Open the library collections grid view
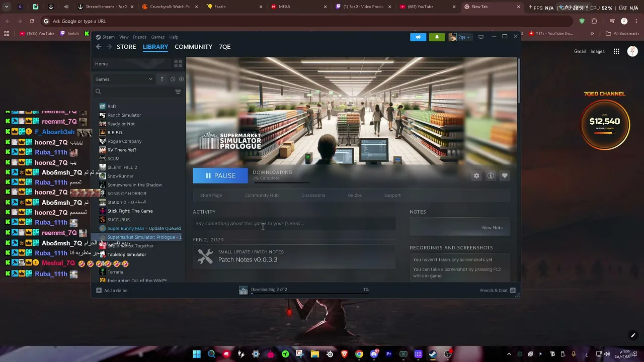Viewport: 644px width, 362px height. click(x=178, y=64)
